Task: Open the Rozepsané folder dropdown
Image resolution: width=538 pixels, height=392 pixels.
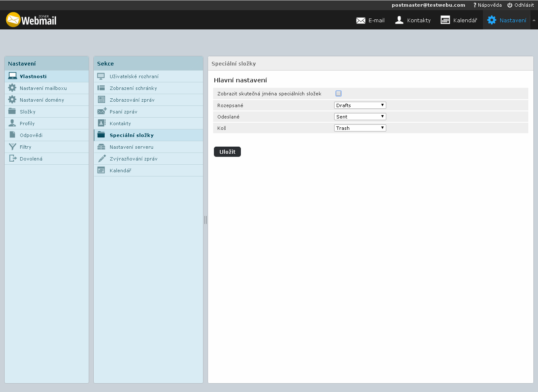Action: (x=360, y=105)
